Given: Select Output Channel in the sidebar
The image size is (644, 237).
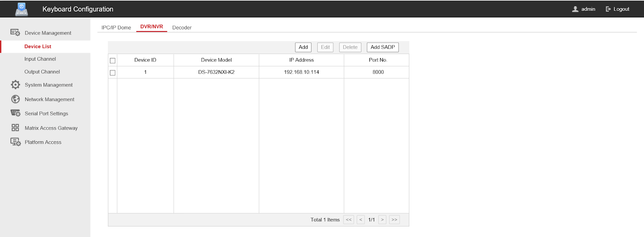Looking at the screenshot, I should pos(42,72).
